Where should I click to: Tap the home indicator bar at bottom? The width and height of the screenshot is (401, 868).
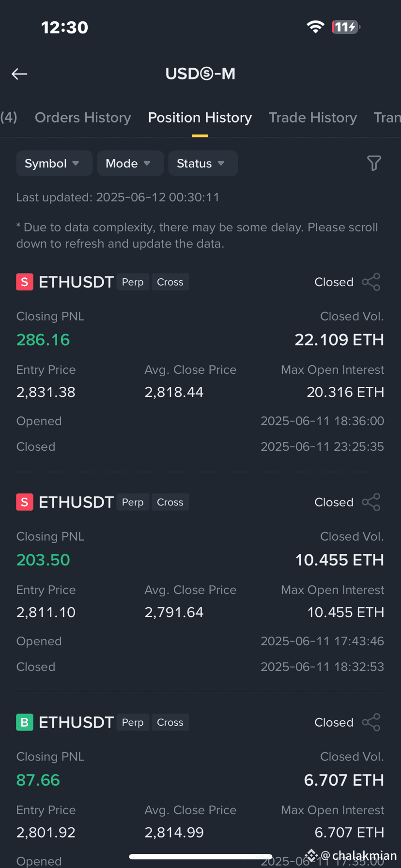click(200, 856)
